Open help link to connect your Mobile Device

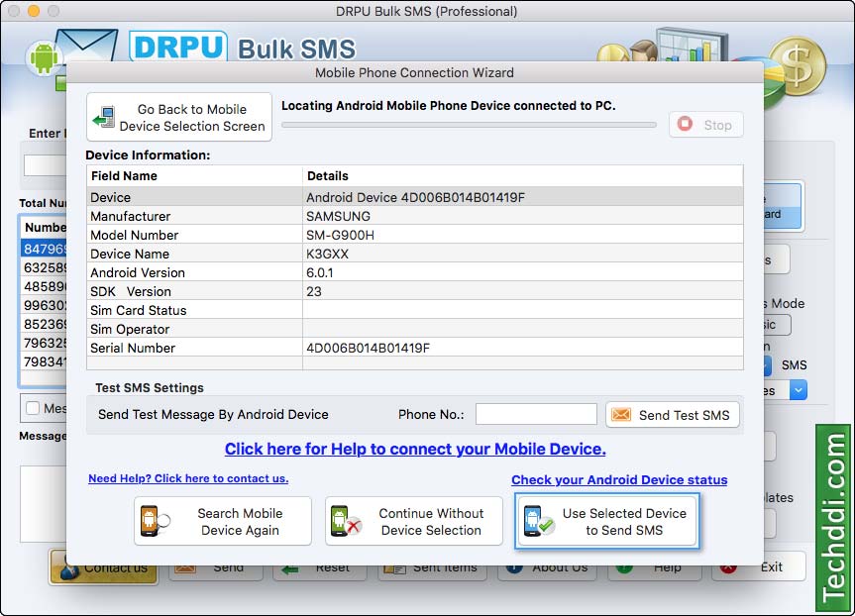[x=415, y=449]
